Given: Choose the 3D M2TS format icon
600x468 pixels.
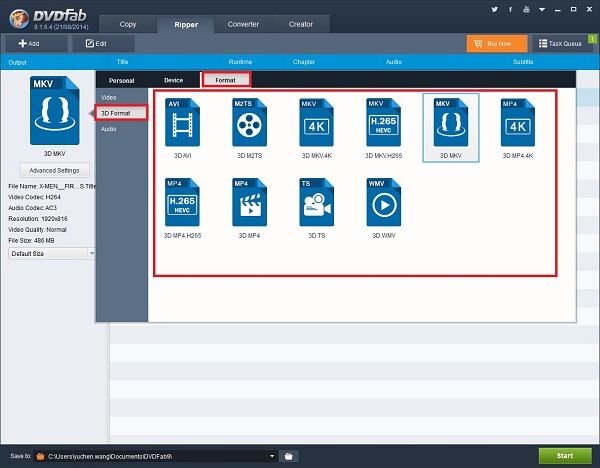Looking at the screenshot, I should pos(249,122).
